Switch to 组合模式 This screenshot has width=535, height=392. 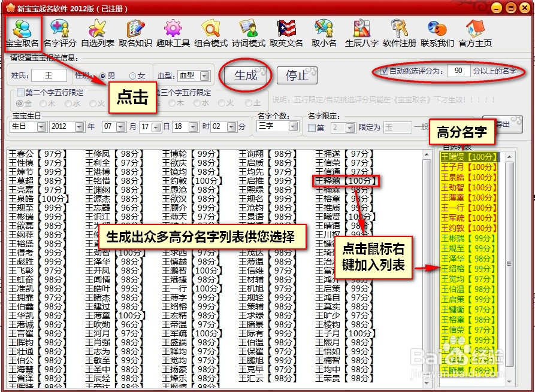tap(211, 34)
